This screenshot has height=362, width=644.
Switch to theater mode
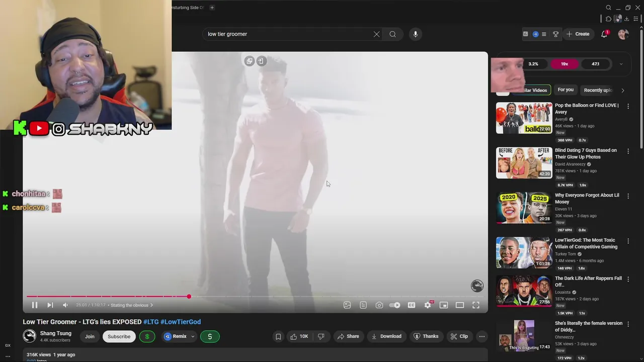coord(460,305)
